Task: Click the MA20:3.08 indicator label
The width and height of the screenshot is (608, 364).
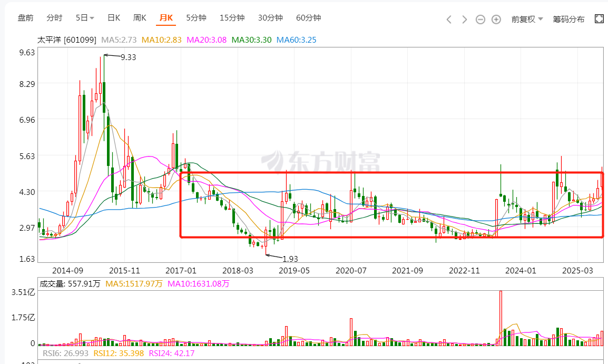Action: click(207, 40)
